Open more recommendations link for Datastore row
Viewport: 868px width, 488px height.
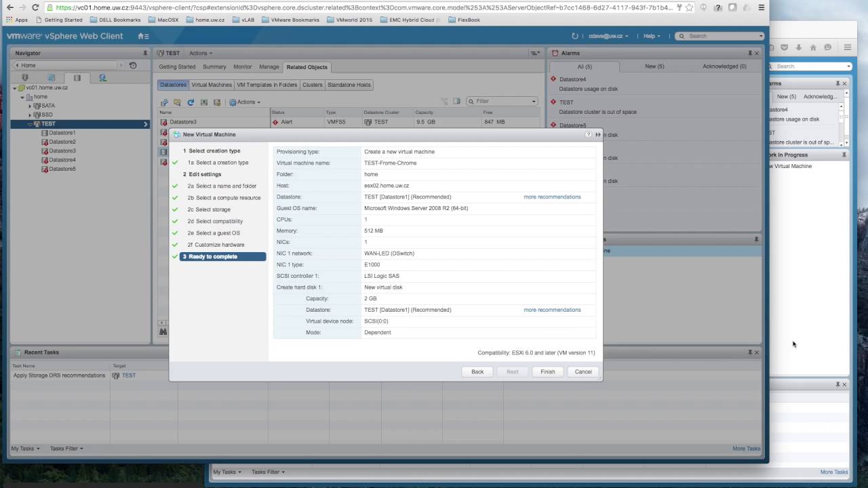(552, 197)
